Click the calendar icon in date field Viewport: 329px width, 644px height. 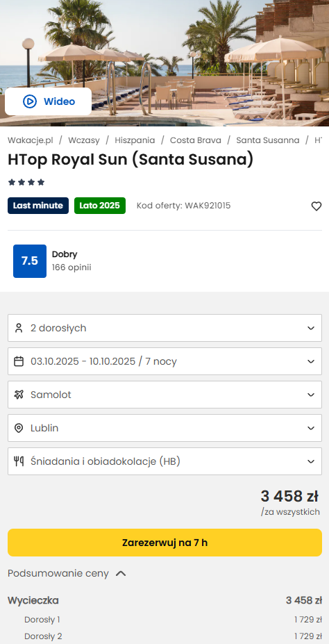click(x=19, y=361)
